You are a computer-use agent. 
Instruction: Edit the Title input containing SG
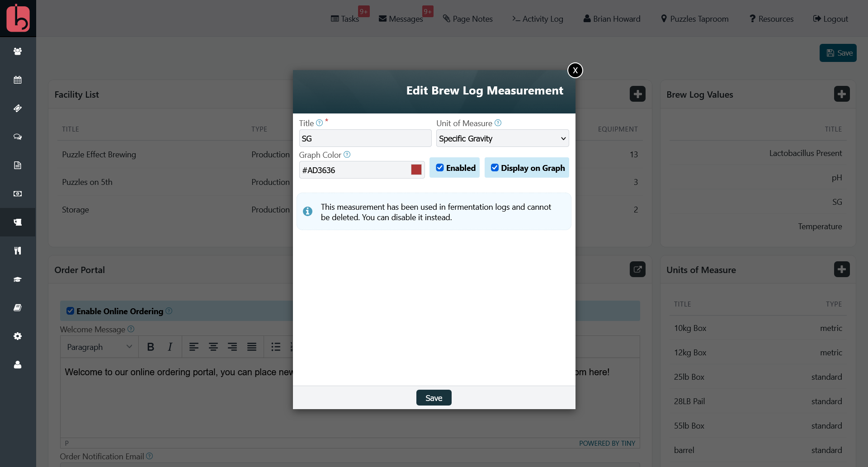click(365, 138)
